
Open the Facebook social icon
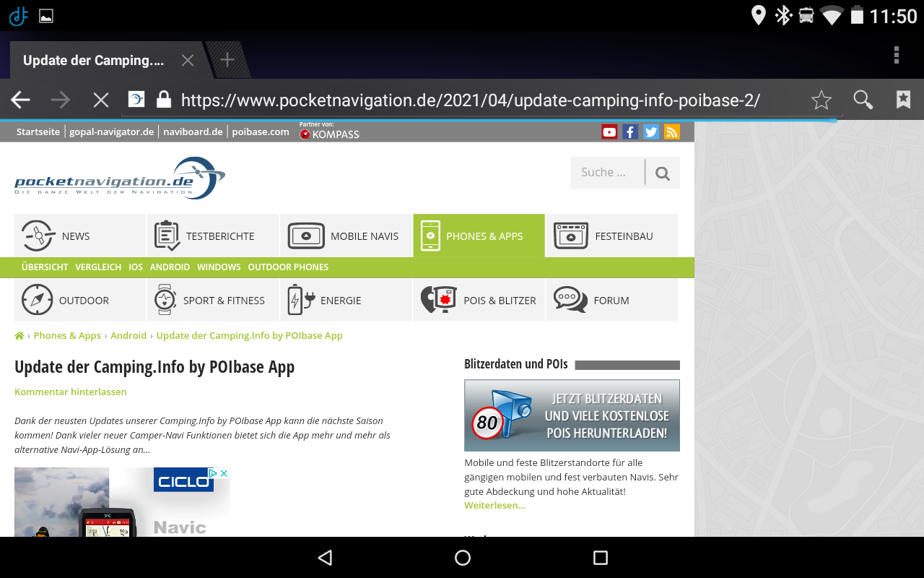[x=630, y=131]
